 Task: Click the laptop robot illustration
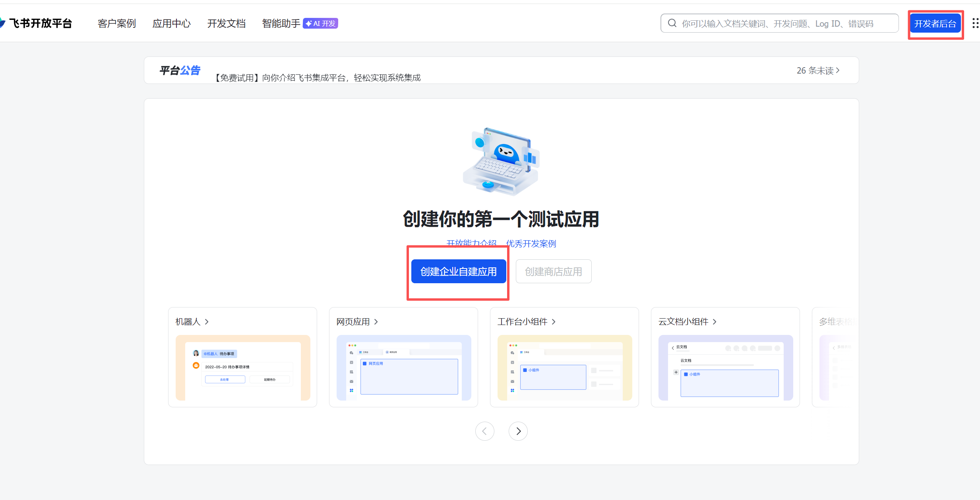point(501,161)
